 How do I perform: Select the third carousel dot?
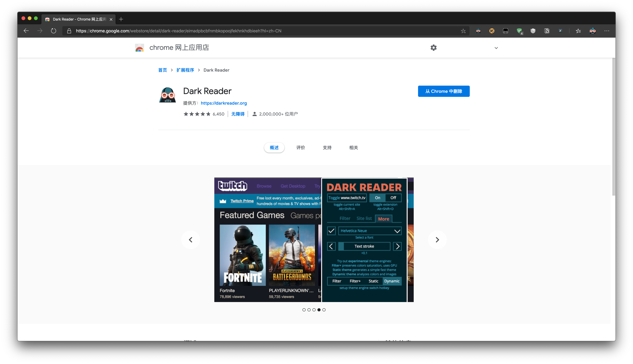coord(314,310)
